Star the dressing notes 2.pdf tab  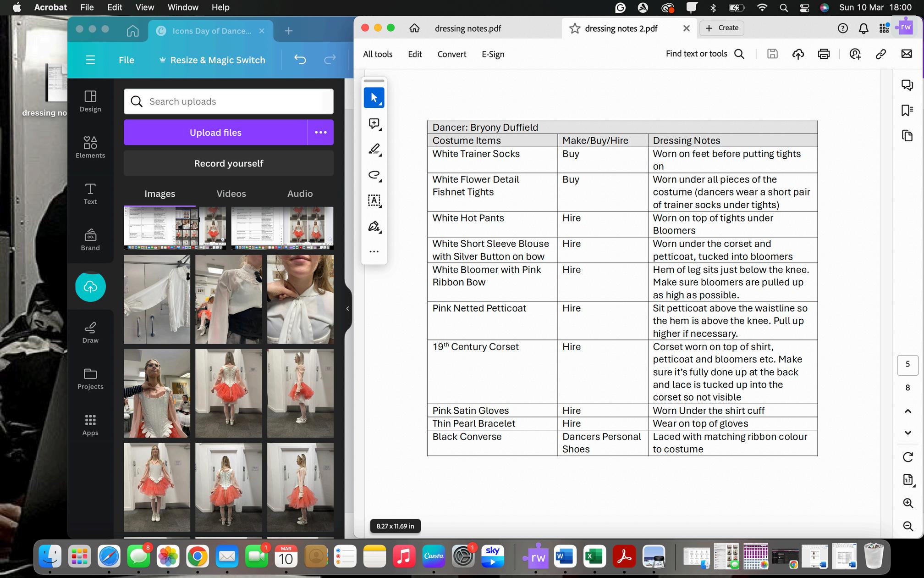point(574,28)
